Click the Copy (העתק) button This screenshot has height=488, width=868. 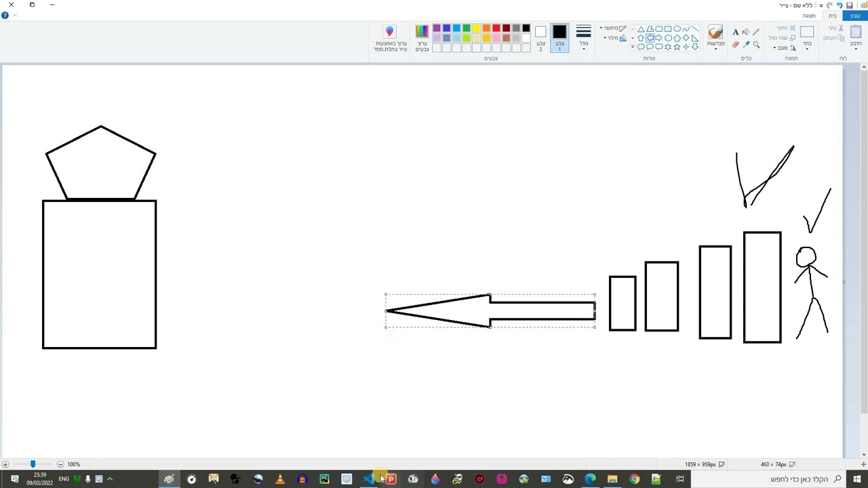[x=834, y=38]
